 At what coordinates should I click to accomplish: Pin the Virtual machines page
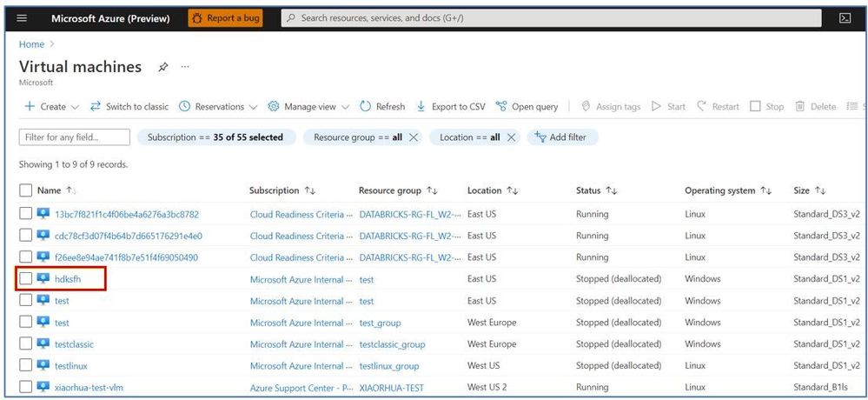(x=162, y=67)
